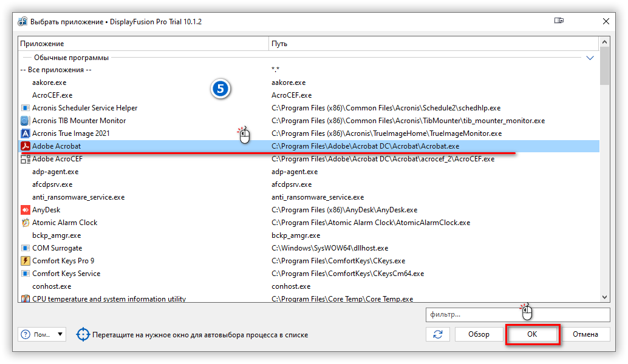Click the Adobe Acrobat red icon

point(26,146)
